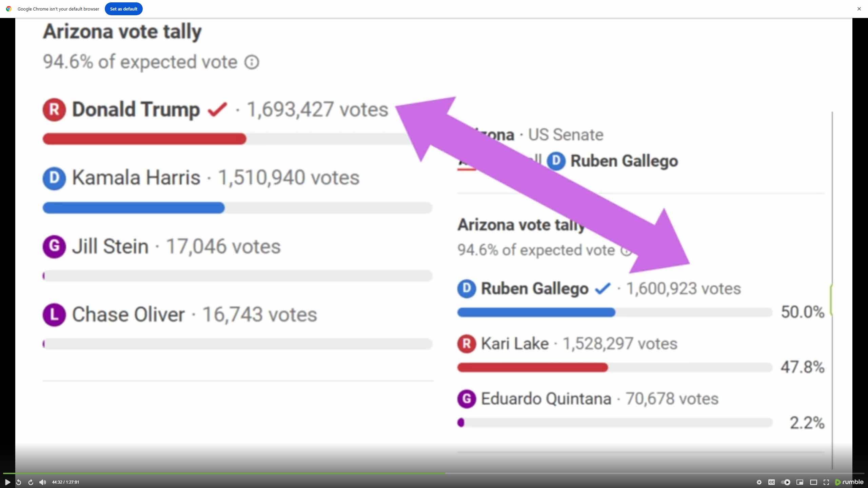
Task: Skip forward with the forward arrow
Action: pos(31,482)
